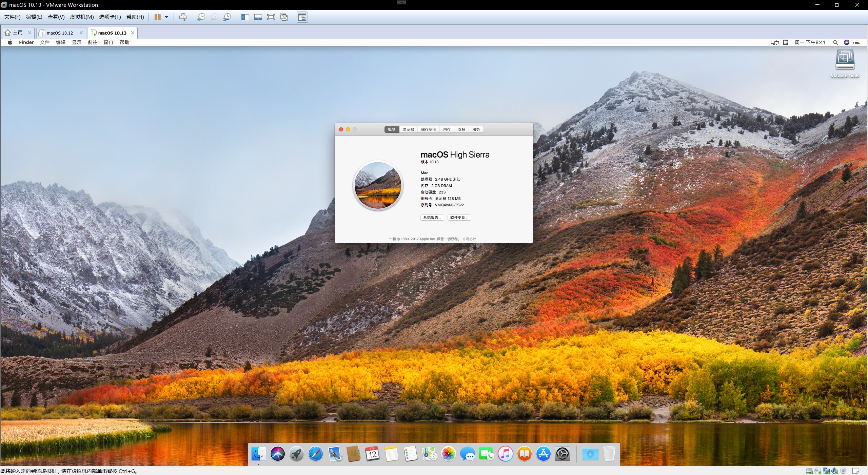Image resolution: width=868 pixels, height=475 pixels.
Task: Toggle the VMware library sidebar panel
Action: pos(245,17)
